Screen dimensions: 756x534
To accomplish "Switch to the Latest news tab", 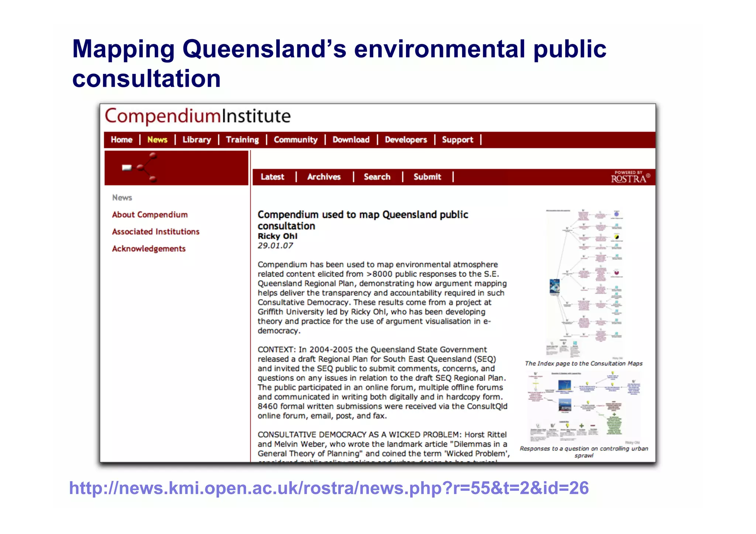I will tap(272, 177).
